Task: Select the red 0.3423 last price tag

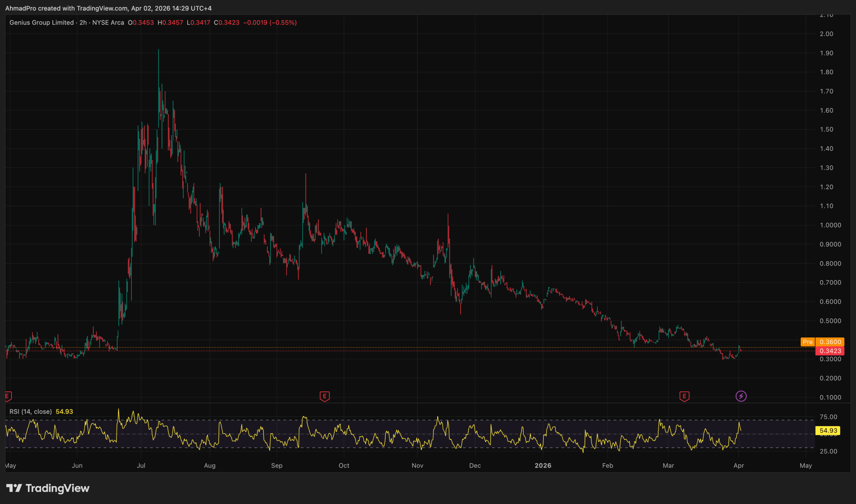Action: pos(830,351)
